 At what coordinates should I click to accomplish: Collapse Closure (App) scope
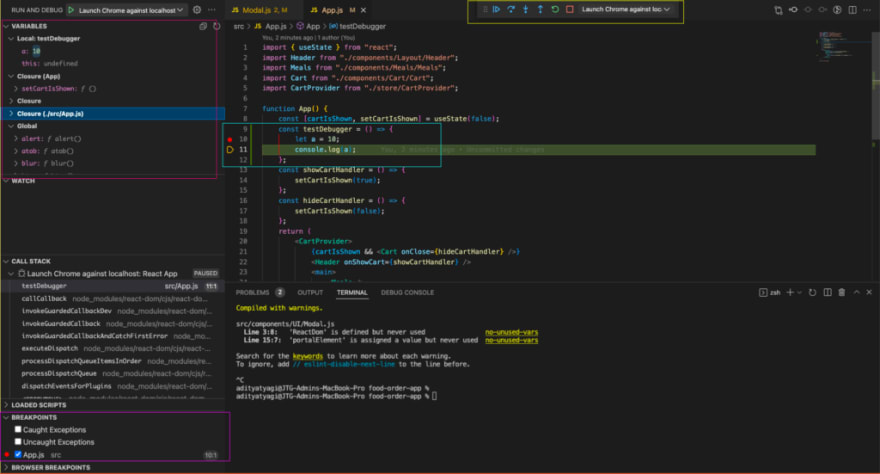[x=11, y=76]
